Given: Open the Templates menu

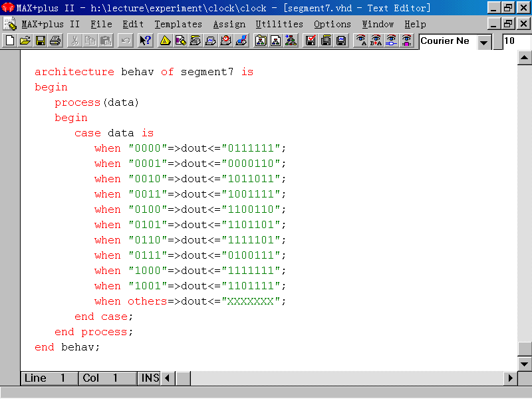Looking at the screenshot, I should [178, 24].
